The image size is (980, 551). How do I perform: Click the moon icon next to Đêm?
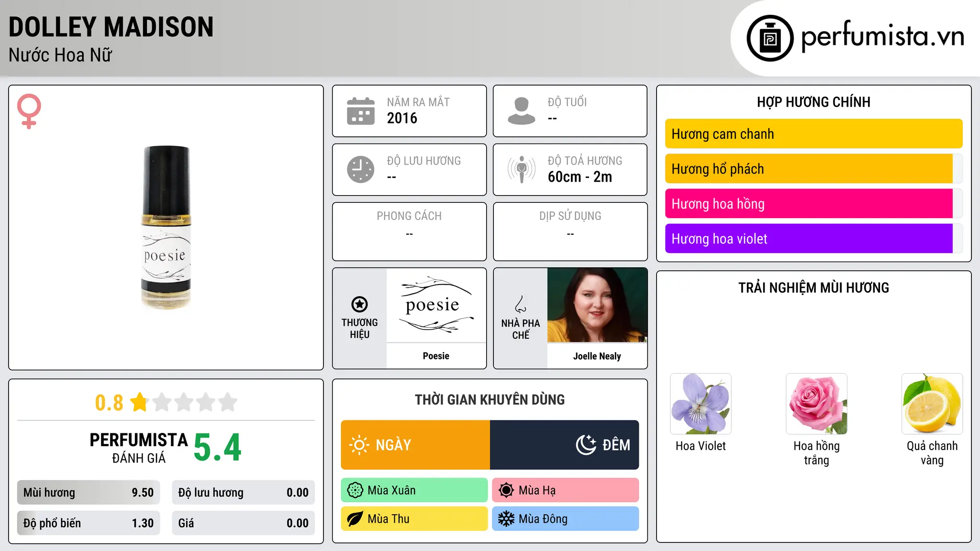click(586, 445)
